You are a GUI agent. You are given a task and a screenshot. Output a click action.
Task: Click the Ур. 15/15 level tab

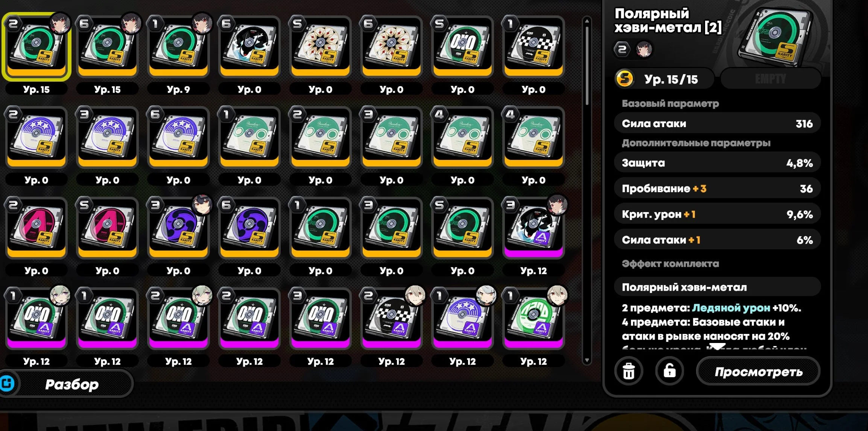pyautogui.click(x=664, y=79)
